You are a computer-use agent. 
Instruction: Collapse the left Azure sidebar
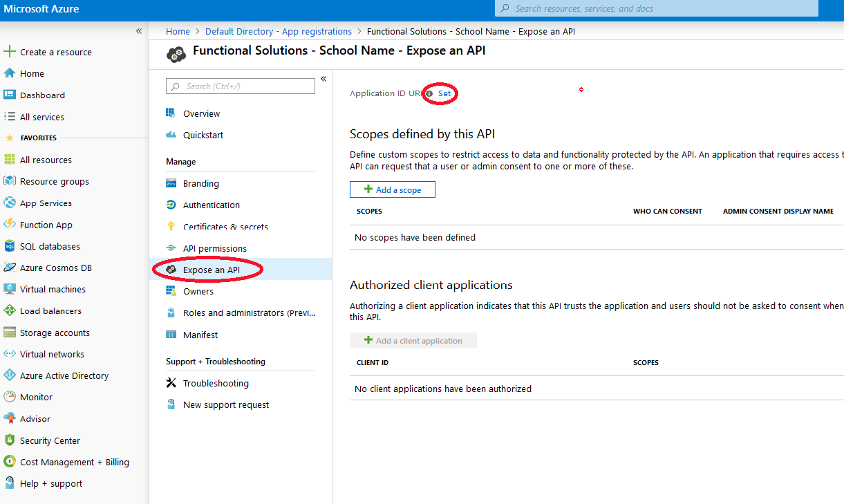139,31
